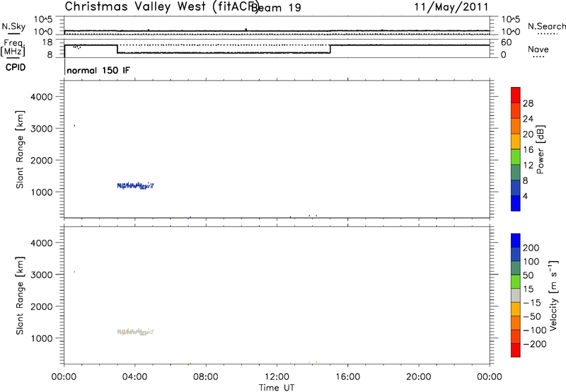This screenshot has height=392, width=566.
Task: Click the blue backscatter cluster in the power panel
Action: (135, 185)
